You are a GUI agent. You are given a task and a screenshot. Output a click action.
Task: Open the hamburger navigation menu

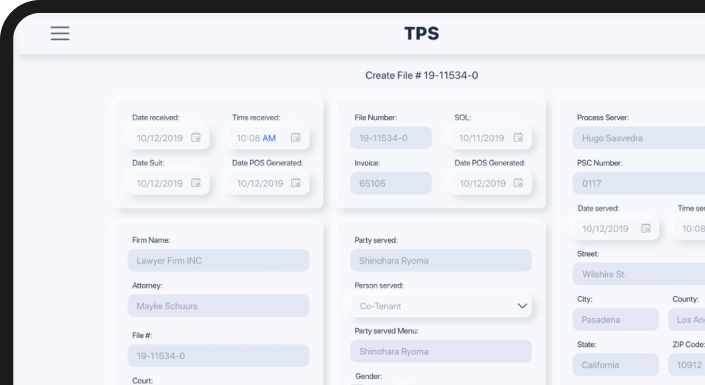coord(60,33)
